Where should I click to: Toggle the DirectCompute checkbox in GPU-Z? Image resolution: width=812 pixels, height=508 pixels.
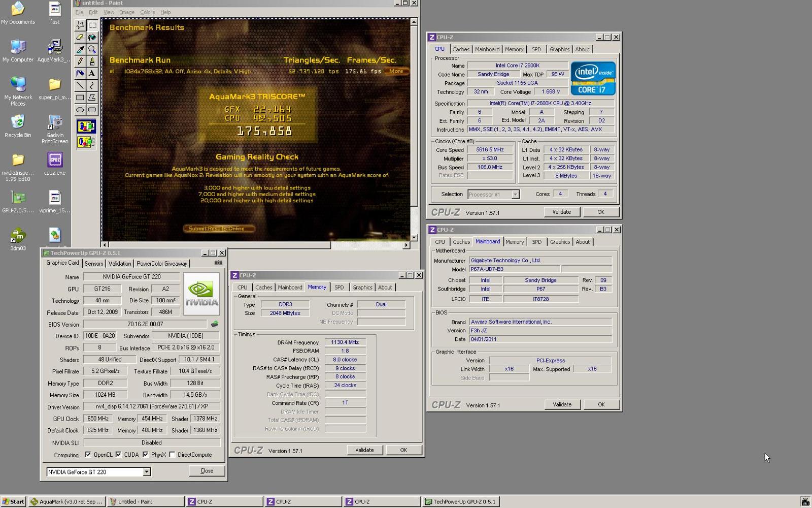[173, 455]
